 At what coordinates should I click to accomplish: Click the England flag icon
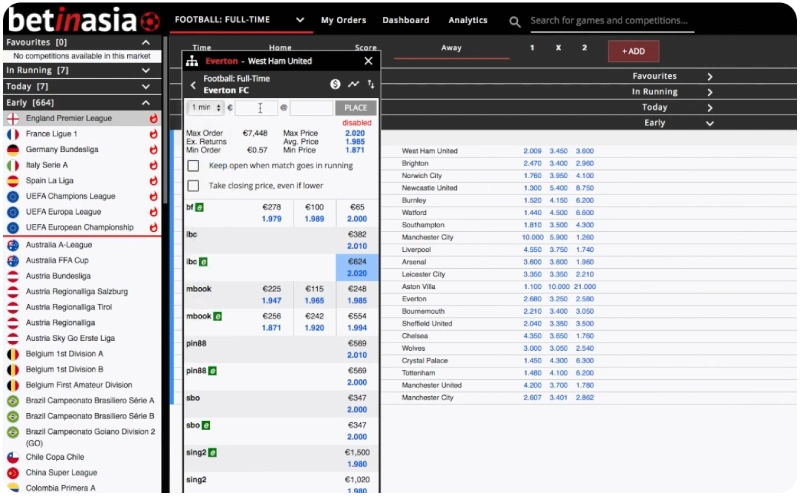point(13,118)
